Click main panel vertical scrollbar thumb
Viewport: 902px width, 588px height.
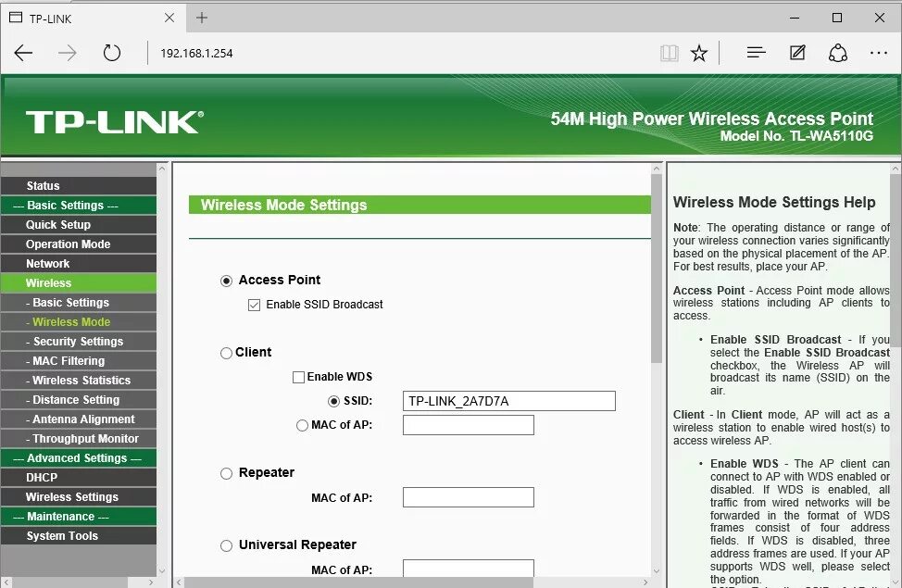pos(657,269)
